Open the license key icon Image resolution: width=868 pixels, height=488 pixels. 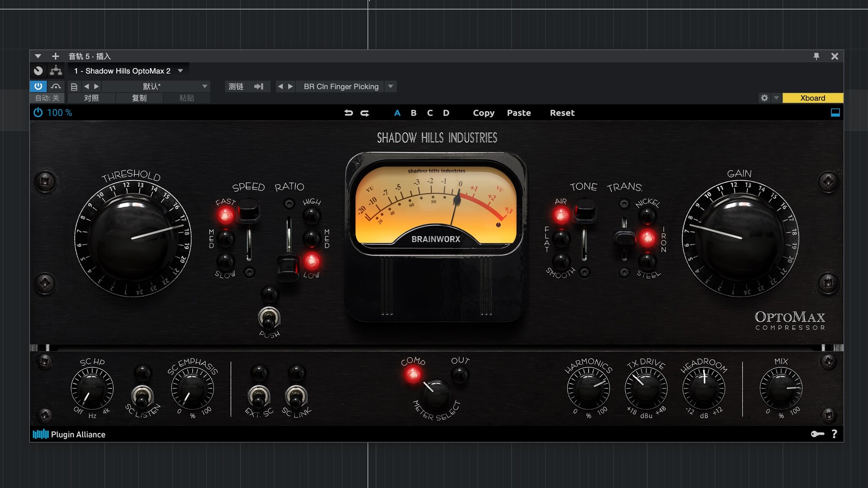coord(817,434)
